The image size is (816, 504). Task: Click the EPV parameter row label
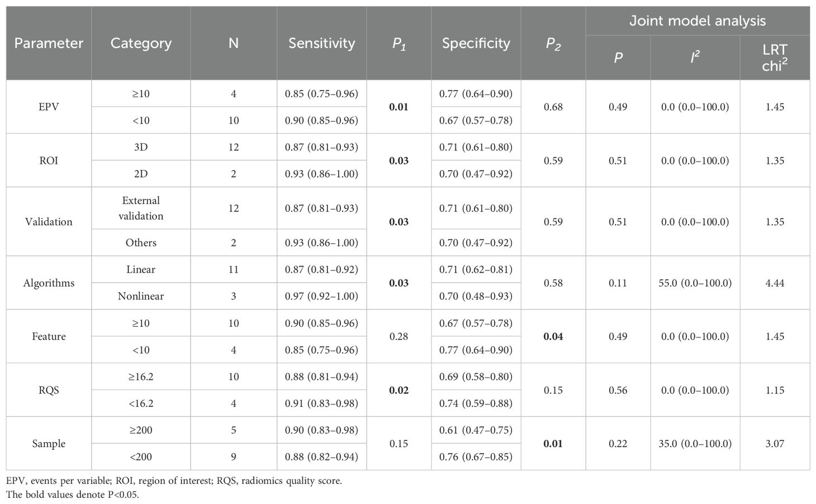click(x=49, y=107)
